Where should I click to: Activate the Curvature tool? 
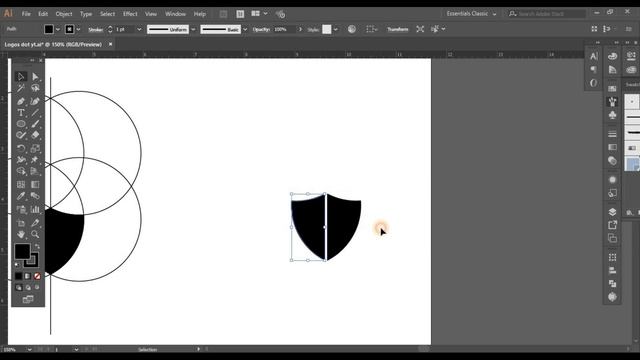pyautogui.click(x=35, y=101)
